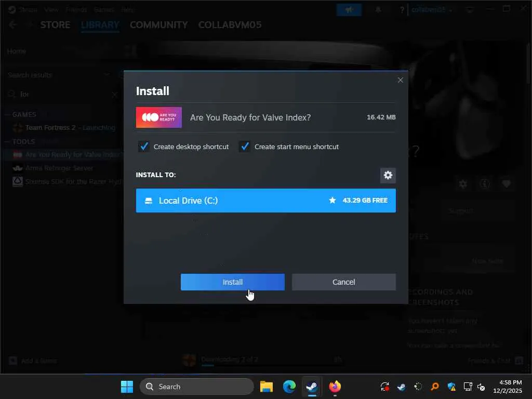Image resolution: width=532 pixels, height=399 pixels.
Task: Select Arma Reforger Server entry
Action: point(53,168)
